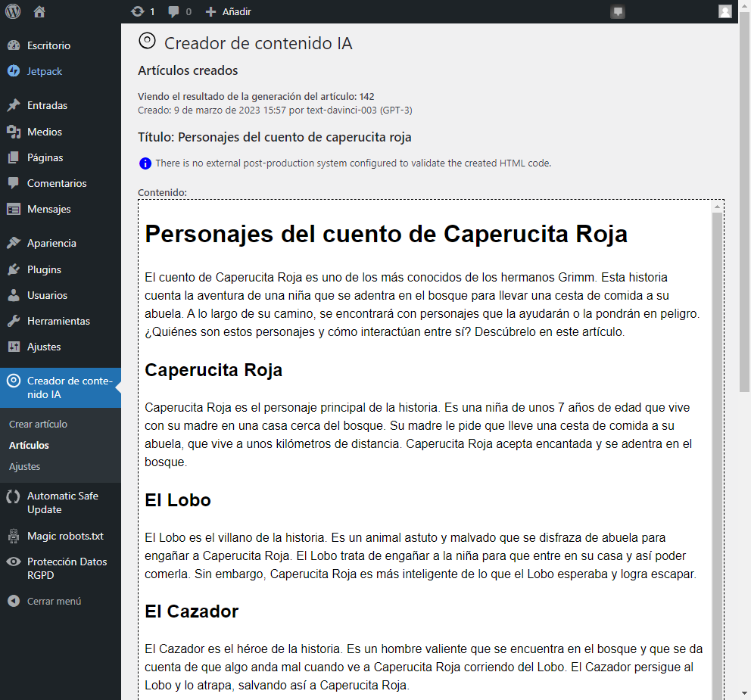Open comments bubble in admin bar
The image size is (751, 700).
point(173,11)
